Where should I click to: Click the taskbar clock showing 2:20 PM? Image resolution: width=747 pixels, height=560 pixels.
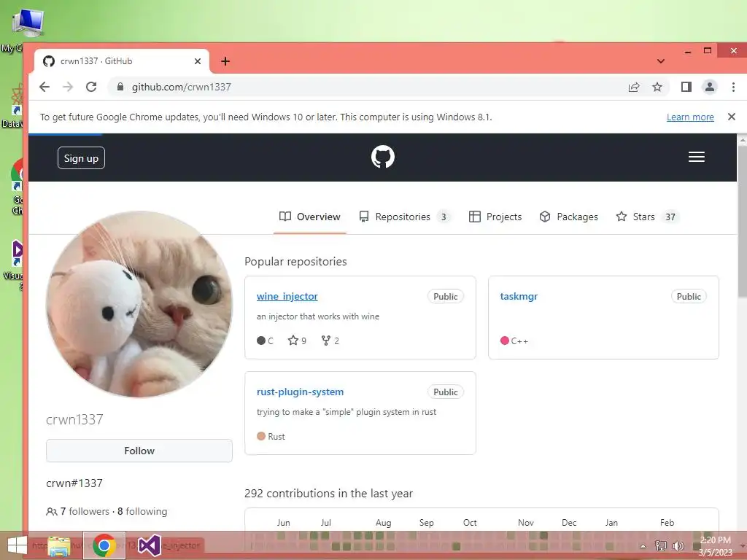point(715,545)
